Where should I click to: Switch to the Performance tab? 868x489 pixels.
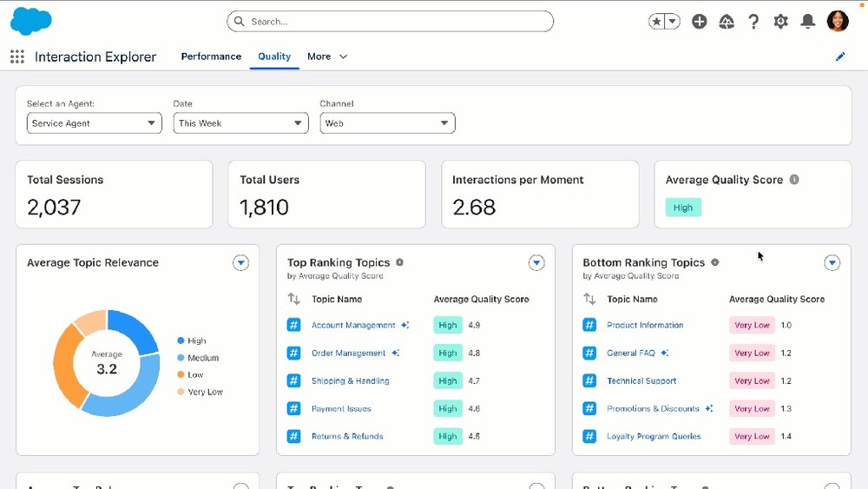click(211, 56)
